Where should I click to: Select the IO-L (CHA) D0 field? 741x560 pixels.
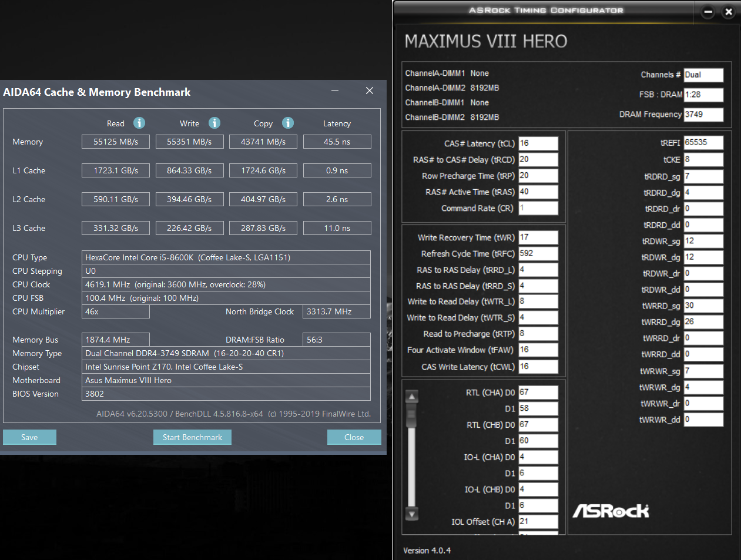538,457
